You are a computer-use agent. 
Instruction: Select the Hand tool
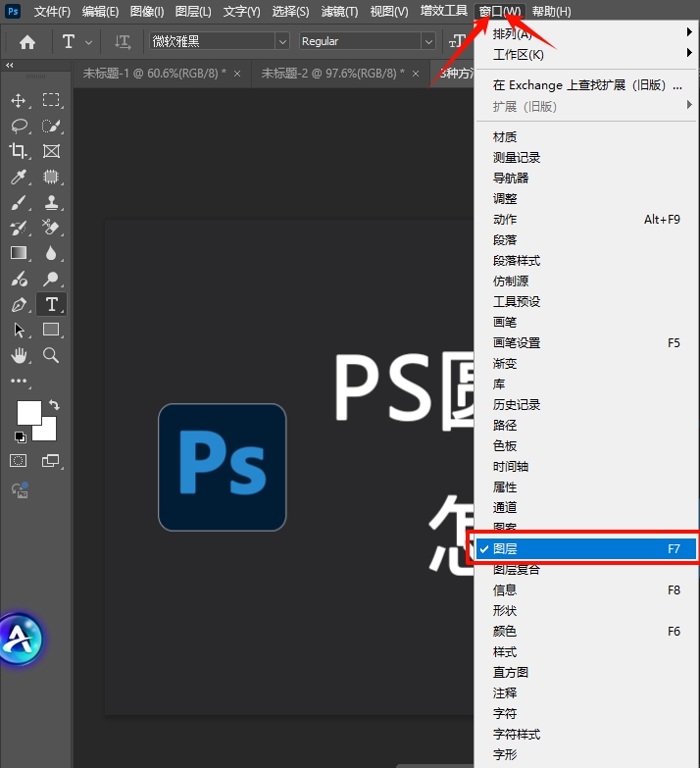point(19,355)
